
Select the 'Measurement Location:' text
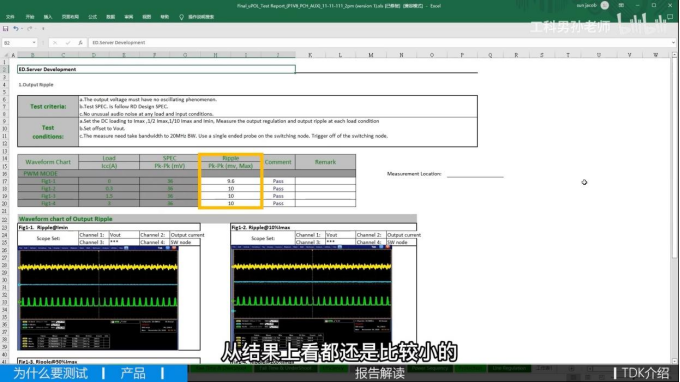coord(414,174)
